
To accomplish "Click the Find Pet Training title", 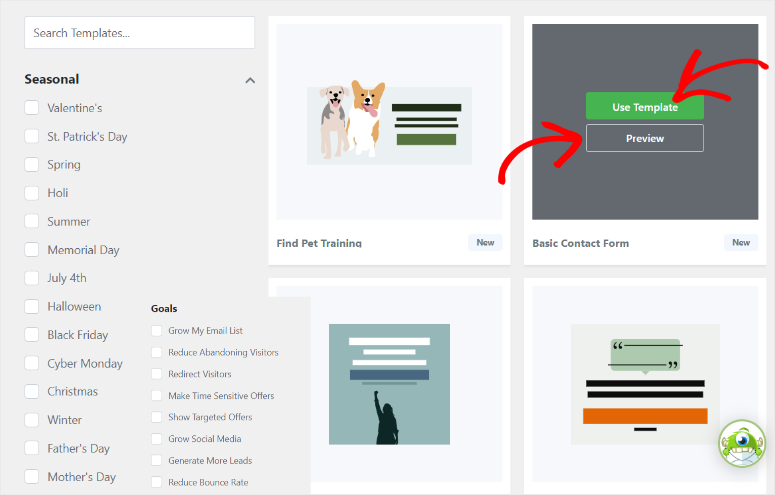I will click(319, 243).
